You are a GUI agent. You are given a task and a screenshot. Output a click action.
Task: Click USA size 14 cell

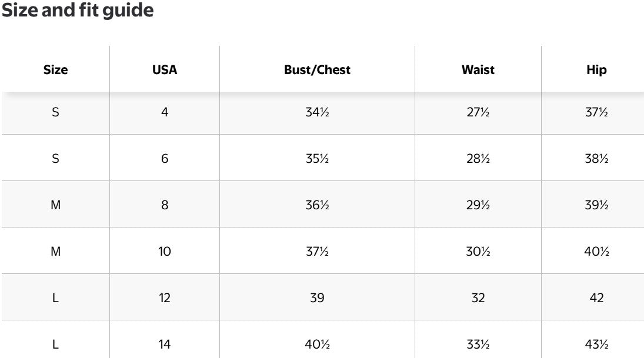[165, 344]
